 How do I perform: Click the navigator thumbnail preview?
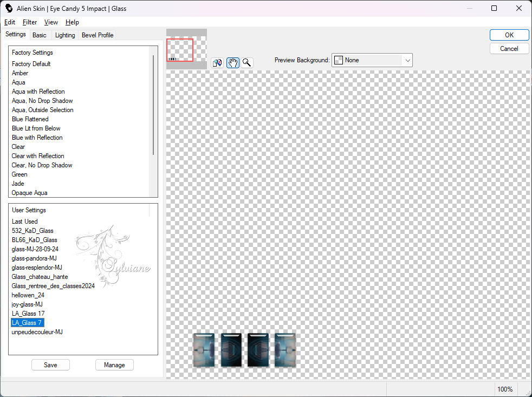point(186,49)
